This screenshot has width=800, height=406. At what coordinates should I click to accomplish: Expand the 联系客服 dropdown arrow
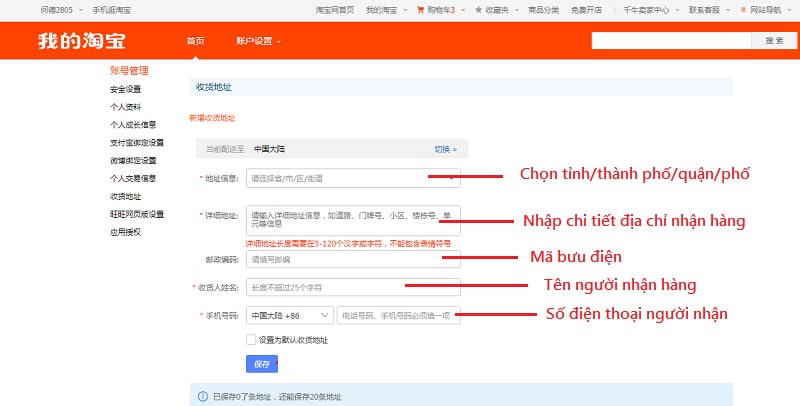pos(728,10)
